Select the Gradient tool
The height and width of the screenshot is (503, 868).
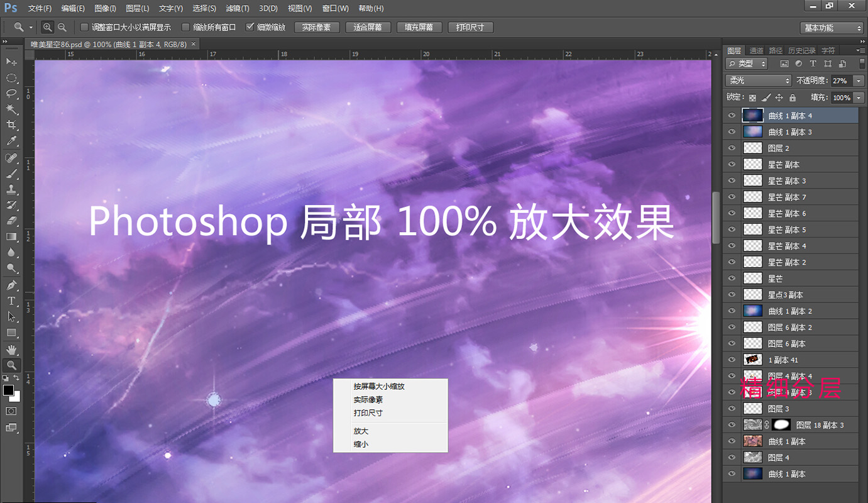coord(11,236)
